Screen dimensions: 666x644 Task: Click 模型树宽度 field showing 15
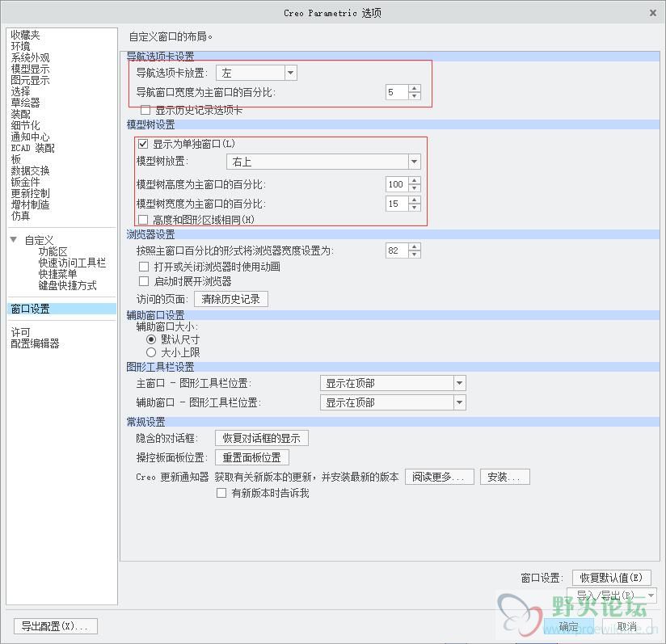pos(397,204)
